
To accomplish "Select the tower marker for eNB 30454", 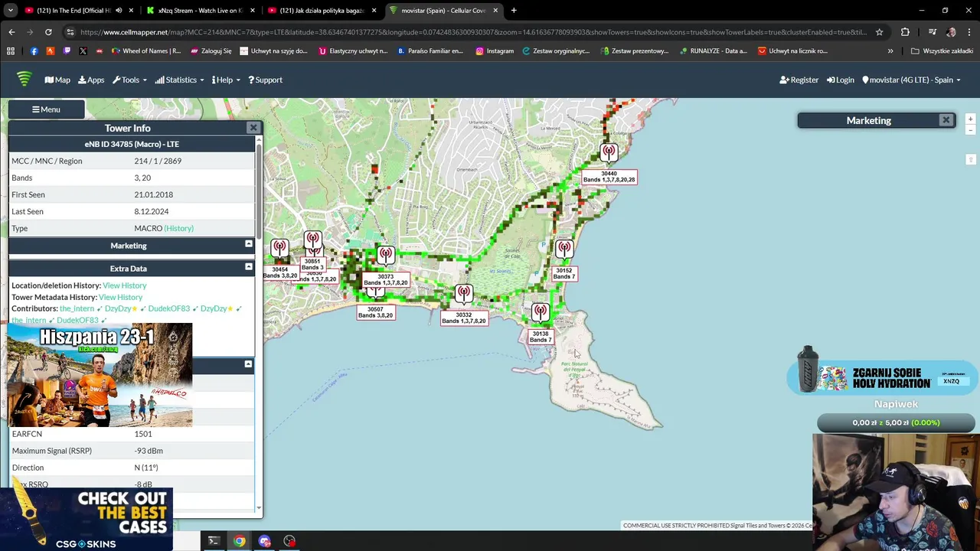I will click(279, 248).
